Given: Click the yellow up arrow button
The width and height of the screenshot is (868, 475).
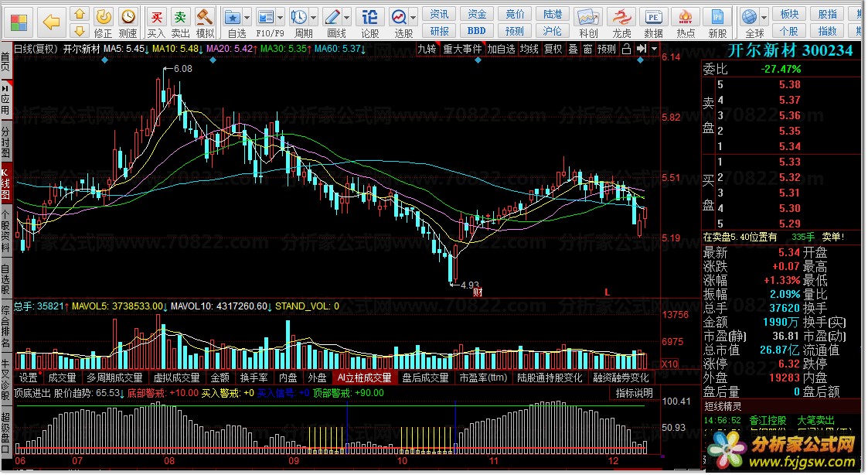Looking at the screenshot, I should point(80,15).
